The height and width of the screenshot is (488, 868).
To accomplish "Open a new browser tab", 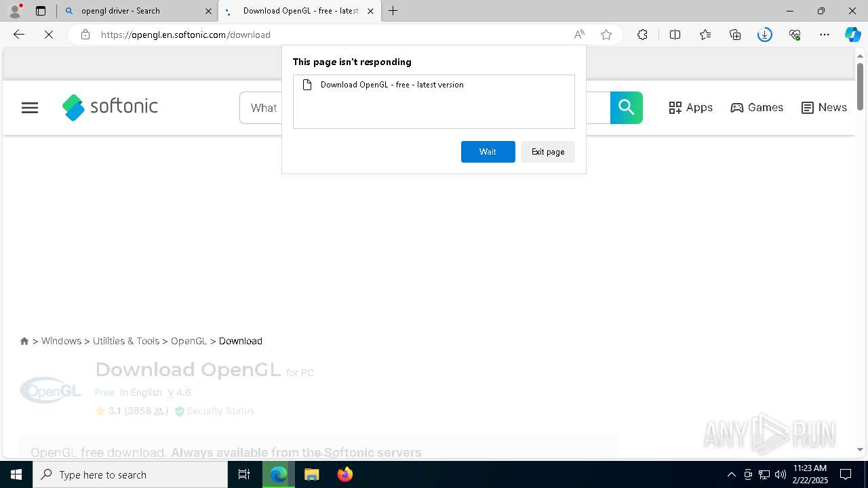I will tap(393, 11).
